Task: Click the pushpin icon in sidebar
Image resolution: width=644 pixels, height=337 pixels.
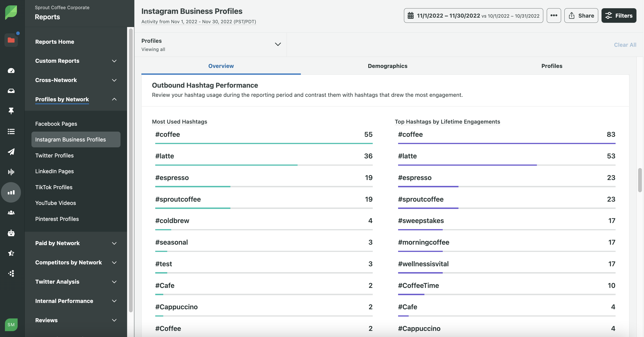Action: coord(11,111)
